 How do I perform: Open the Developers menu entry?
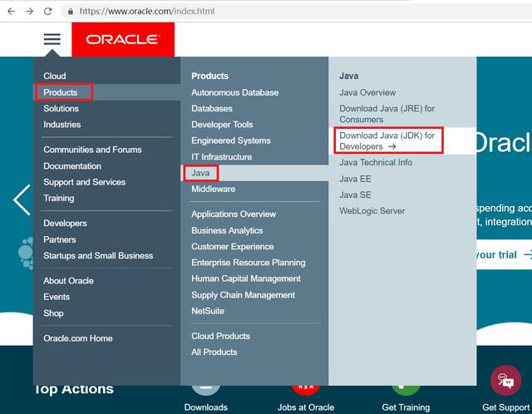[x=65, y=224]
